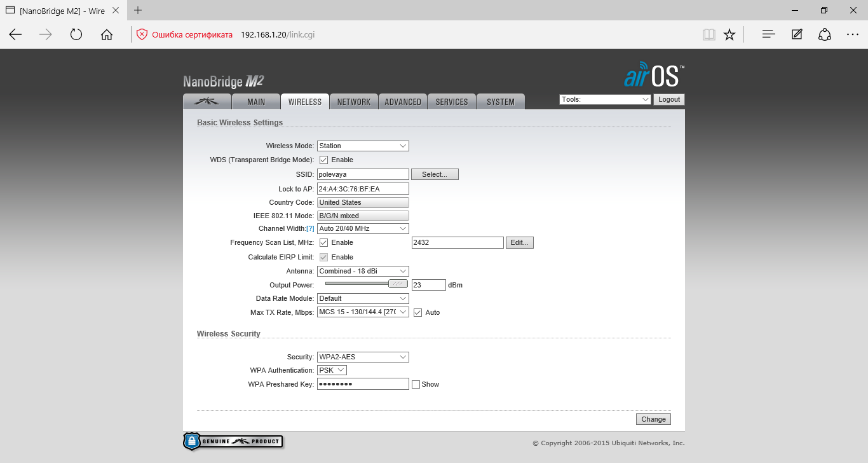Image resolution: width=868 pixels, height=463 pixels.
Task: Switch to the MAIN tab
Action: pyautogui.click(x=256, y=102)
